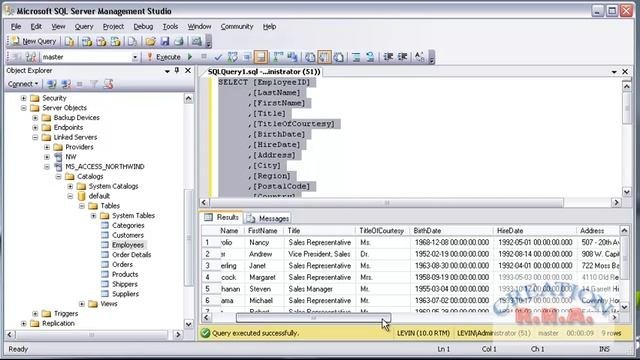The width and height of the screenshot is (640, 360).
Task: Increase the indent of selected lines
Action: point(402,57)
